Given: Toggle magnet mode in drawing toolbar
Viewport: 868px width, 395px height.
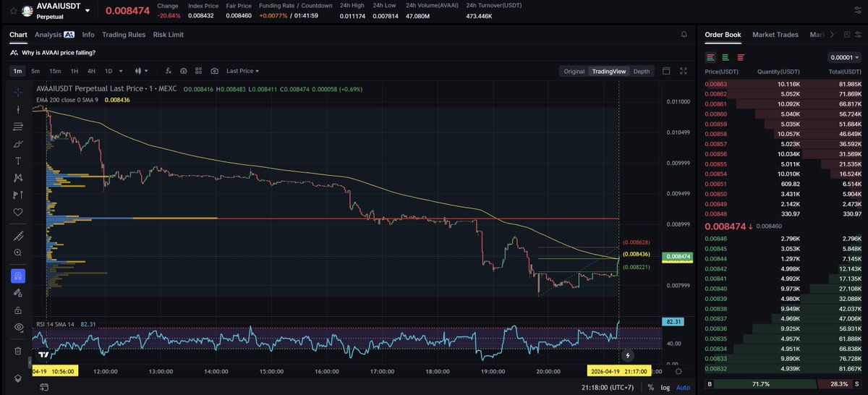Looking at the screenshot, I should coord(18,276).
